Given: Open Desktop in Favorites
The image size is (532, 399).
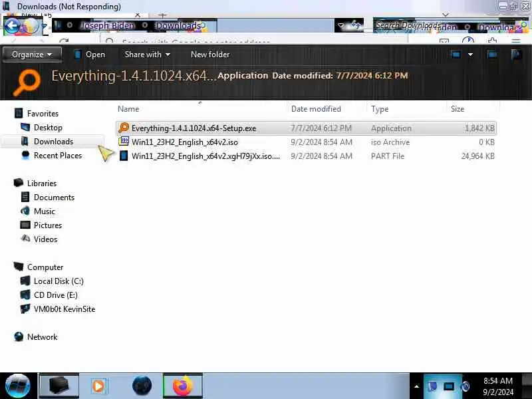Looking at the screenshot, I should 48,128.
